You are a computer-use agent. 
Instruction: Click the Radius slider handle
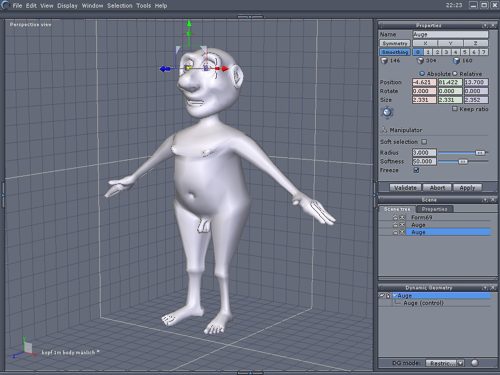(480, 153)
